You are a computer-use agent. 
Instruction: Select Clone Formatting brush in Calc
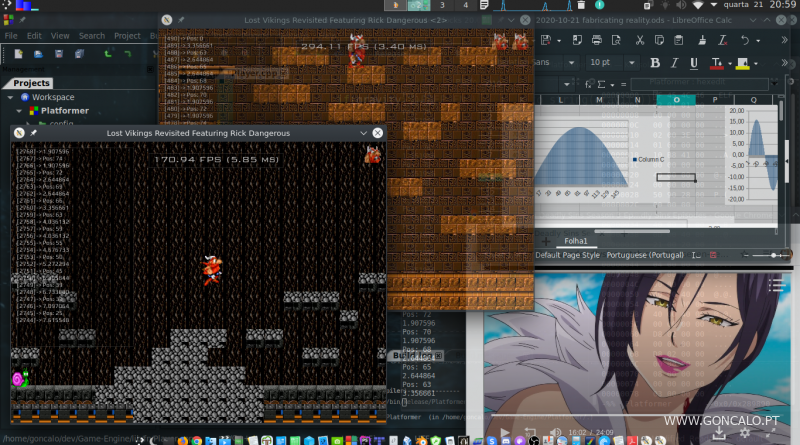(703, 40)
